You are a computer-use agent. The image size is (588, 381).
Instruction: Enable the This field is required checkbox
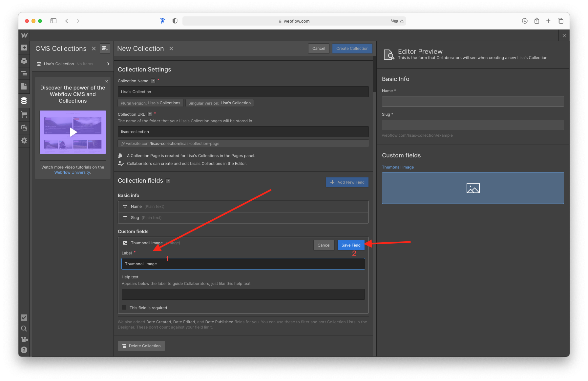(x=124, y=308)
